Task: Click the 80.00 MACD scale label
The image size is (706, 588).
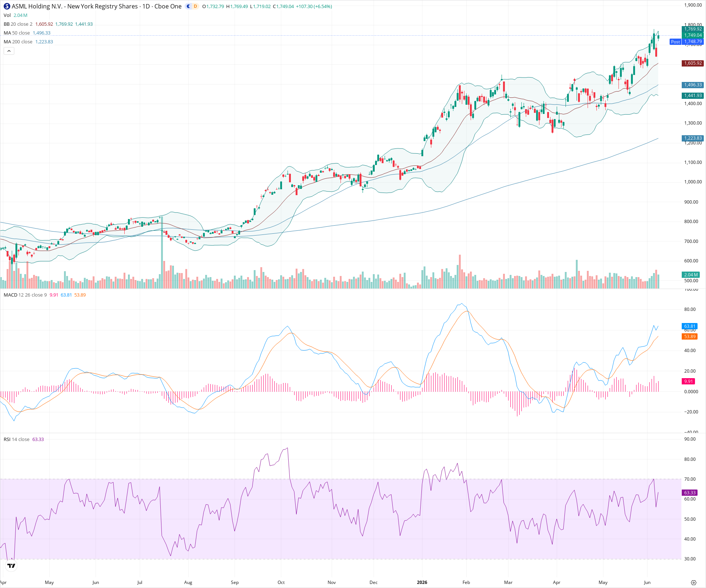Action: [x=690, y=309]
